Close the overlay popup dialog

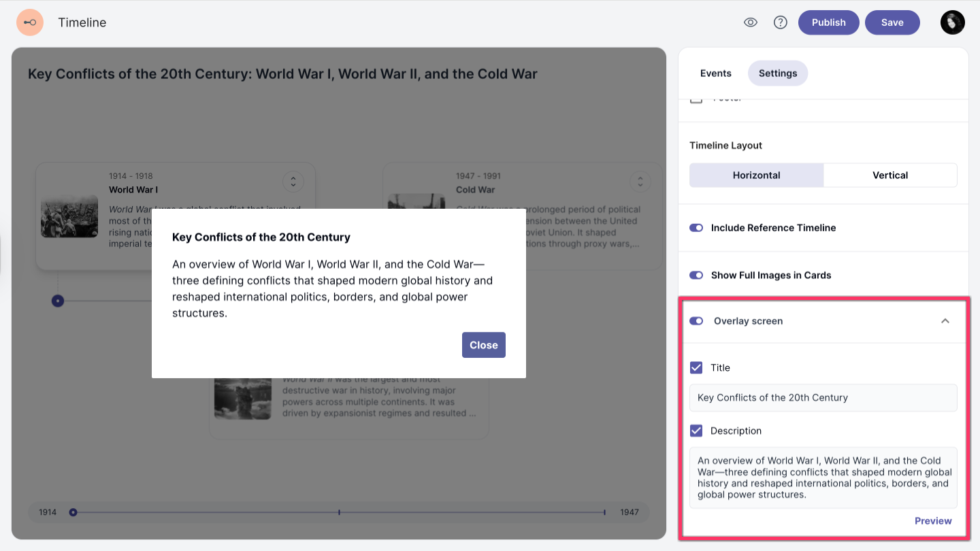483,345
